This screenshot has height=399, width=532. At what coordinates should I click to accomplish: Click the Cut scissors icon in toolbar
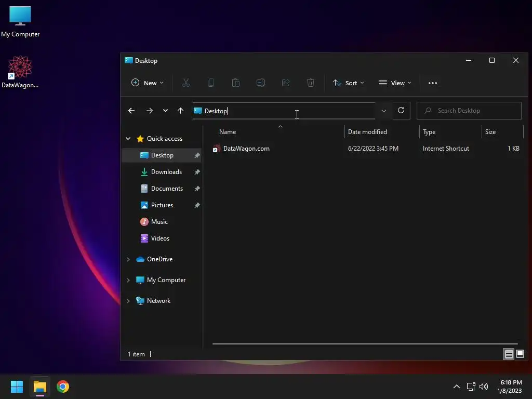[x=186, y=83]
